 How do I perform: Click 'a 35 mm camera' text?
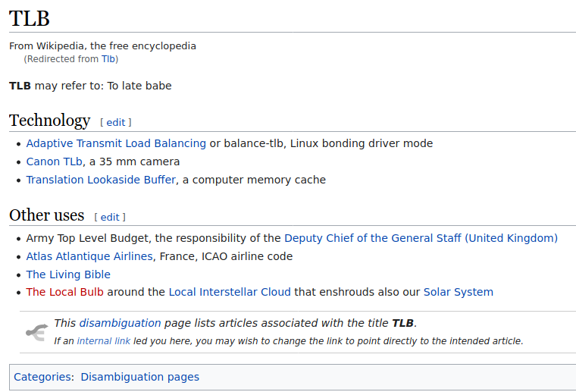click(x=134, y=162)
